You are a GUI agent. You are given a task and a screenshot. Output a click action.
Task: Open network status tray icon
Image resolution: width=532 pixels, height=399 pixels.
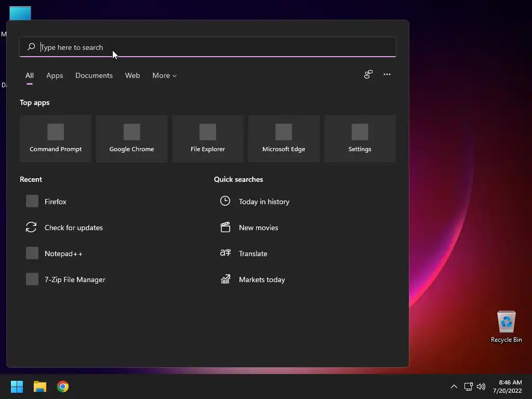click(469, 387)
